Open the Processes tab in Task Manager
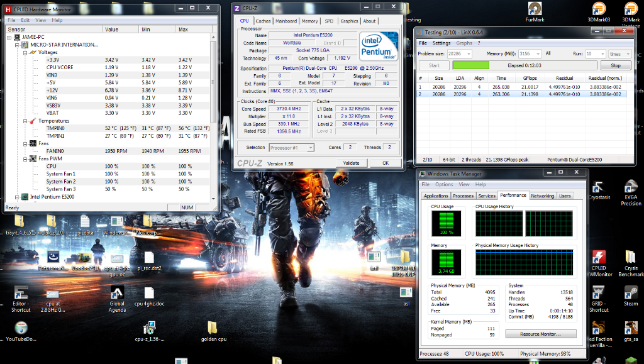 click(x=464, y=196)
